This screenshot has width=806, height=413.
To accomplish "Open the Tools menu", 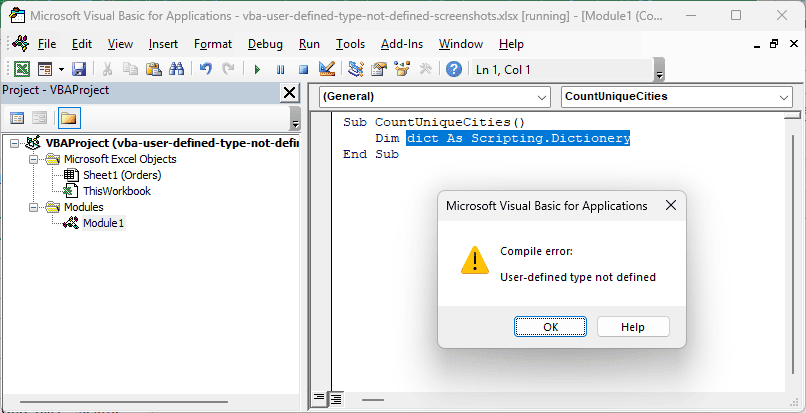I will coord(350,44).
